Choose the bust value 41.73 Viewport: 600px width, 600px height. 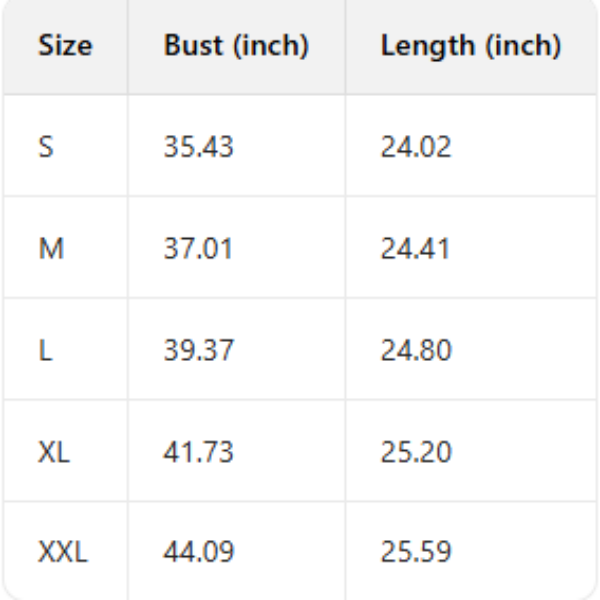[198, 451]
